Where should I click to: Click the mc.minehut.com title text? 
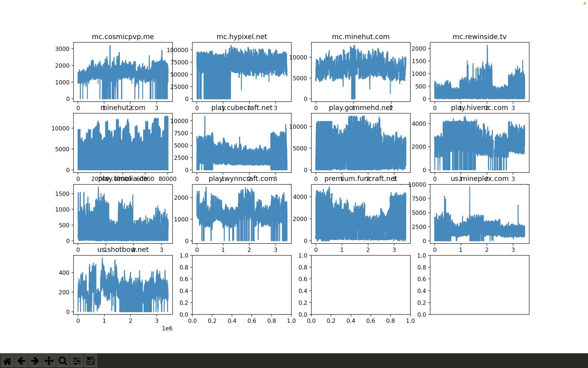click(x=361, y=37)
